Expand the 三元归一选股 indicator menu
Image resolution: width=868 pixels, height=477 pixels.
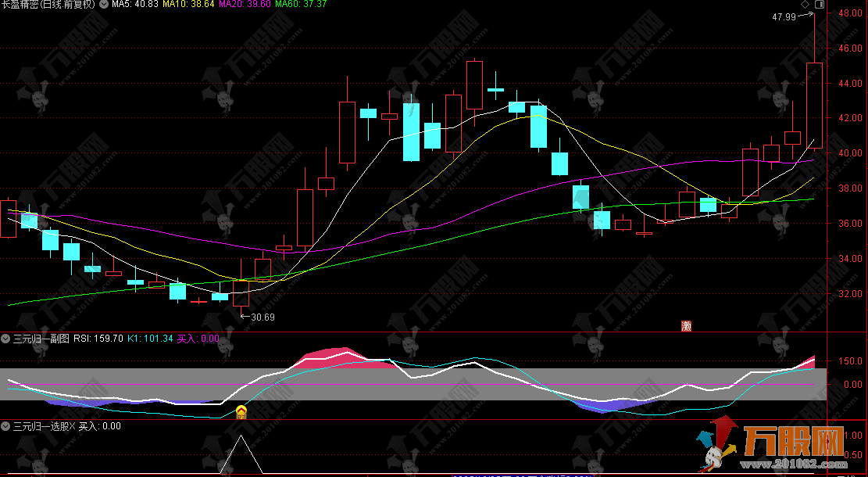[x=6, y=426]
